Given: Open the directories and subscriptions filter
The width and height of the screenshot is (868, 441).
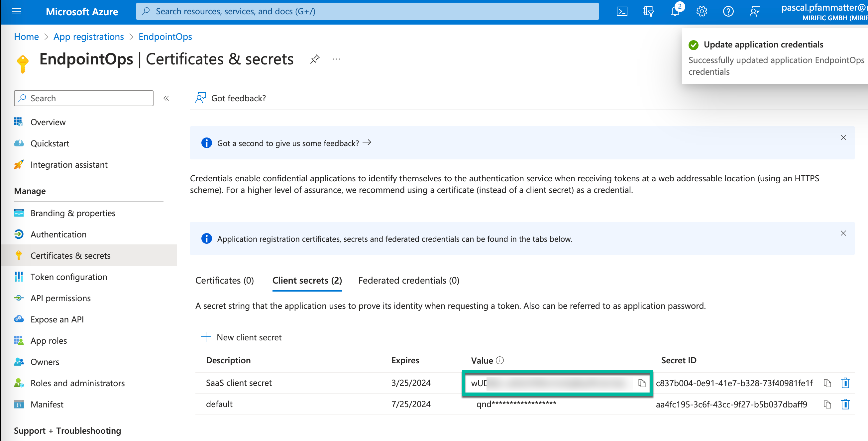Looking at the screenshot, I should (648, 11).
